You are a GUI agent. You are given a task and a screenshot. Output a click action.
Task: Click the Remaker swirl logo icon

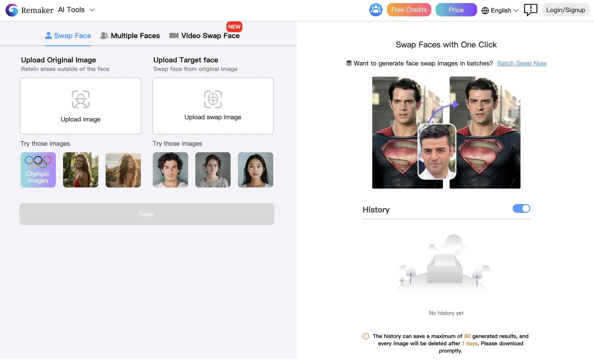12,10
